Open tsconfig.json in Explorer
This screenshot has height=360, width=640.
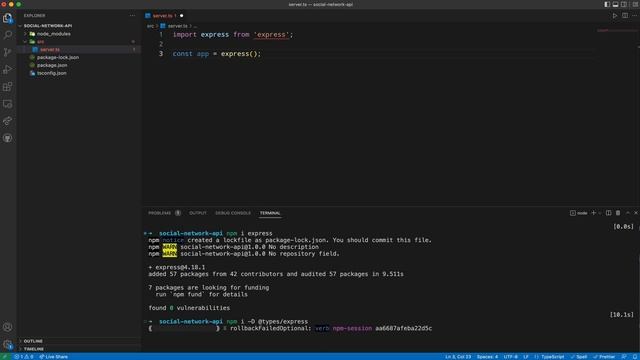coord(51,73)
